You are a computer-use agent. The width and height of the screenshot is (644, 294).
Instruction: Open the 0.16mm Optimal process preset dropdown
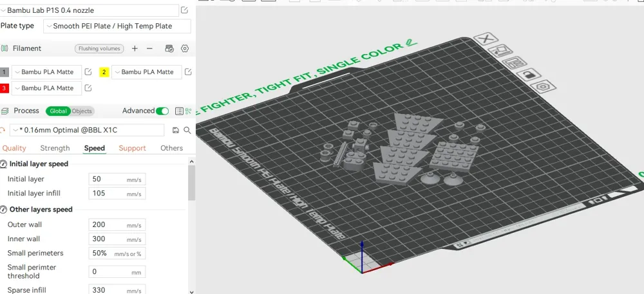87,131
